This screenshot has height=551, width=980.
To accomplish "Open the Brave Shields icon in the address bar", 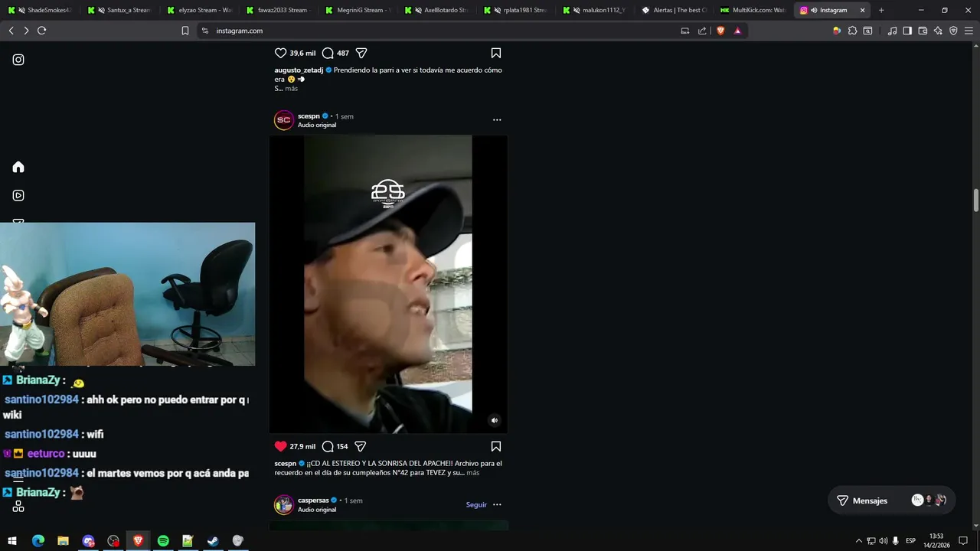I will [x=720, y=31].
